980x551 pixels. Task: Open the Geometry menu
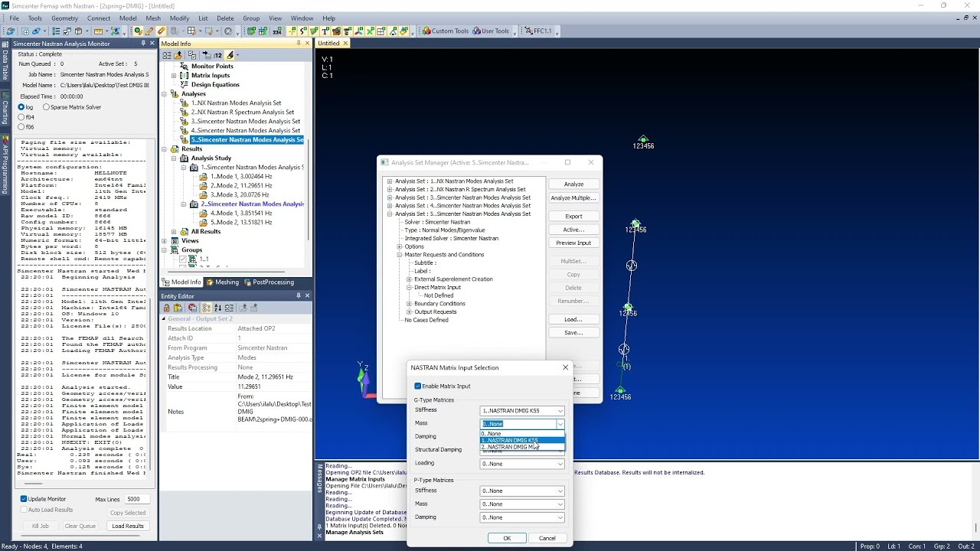(64, 18)
